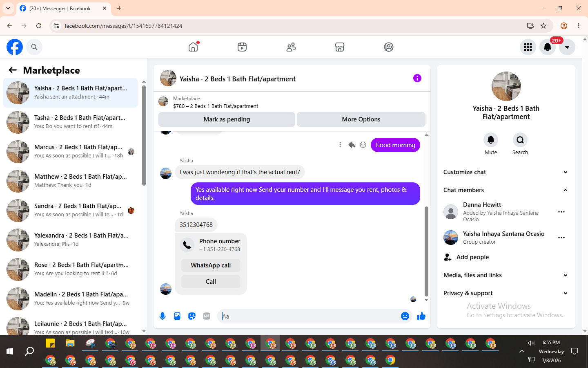This screenshot has width=588, height=368.
Task: Expand Media, files and links section
Action: [x=506, y=275]
